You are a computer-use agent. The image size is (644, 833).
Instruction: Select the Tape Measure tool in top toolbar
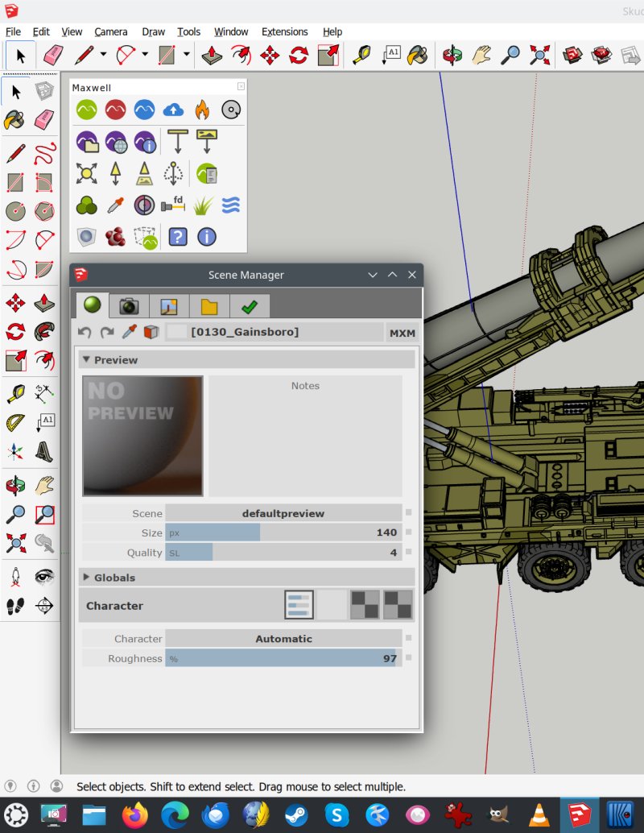(361, 55)
